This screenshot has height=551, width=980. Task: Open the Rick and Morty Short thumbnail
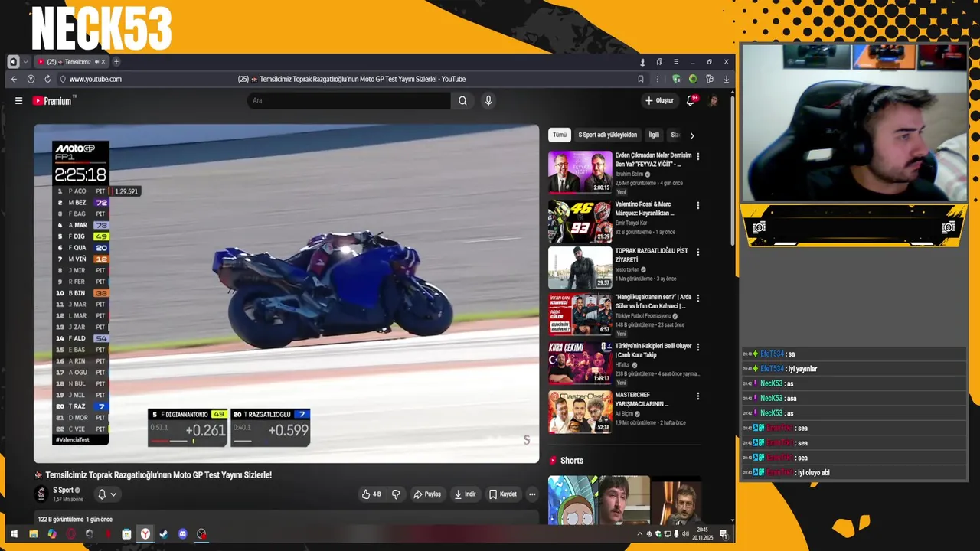pyautogui.click(x=573, y=500)
